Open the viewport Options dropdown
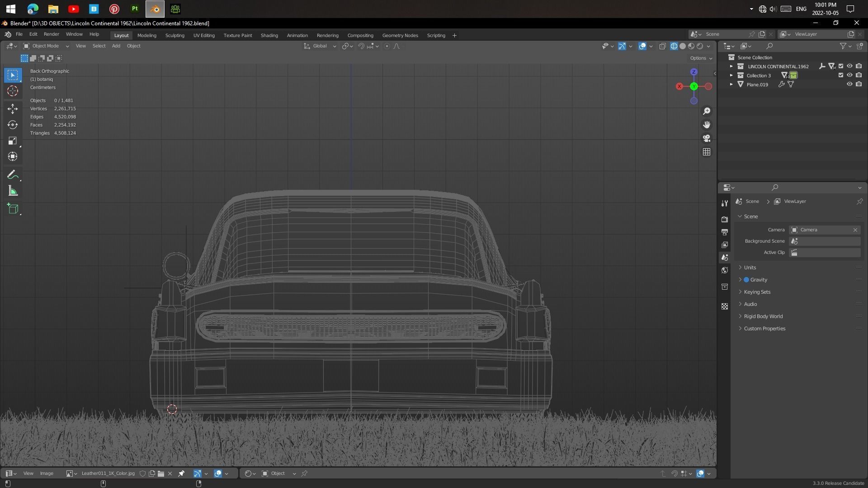This screenshot has height=488, width=868. 701,58
